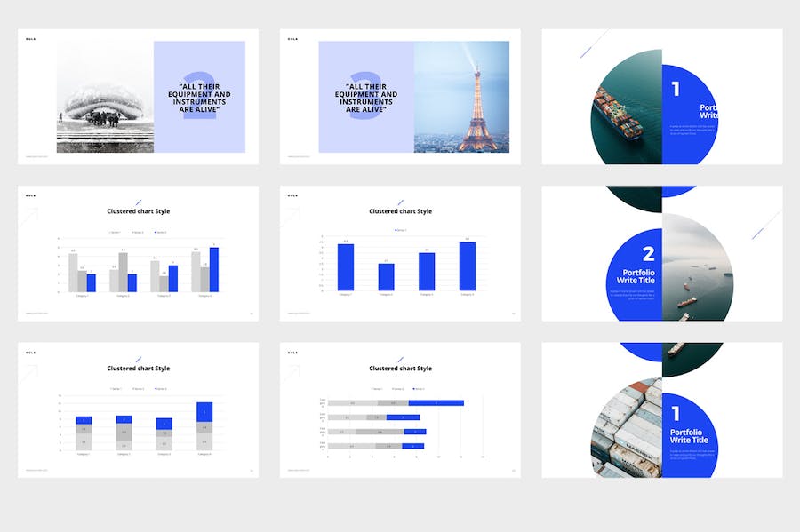
Task: Click the number 1 beside the shipping containers photo
Action: pos(676,413)
